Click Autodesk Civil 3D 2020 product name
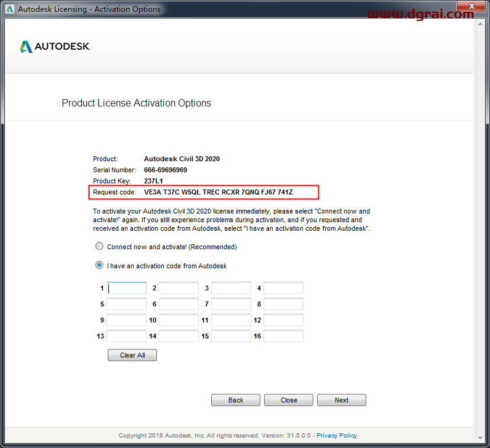The height and width of the screenshot is (448, 490). coord(182,159)
